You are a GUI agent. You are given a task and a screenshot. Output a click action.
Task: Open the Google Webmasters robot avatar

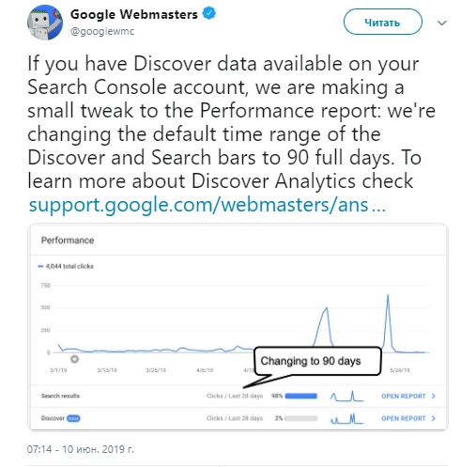click(45, 23)
